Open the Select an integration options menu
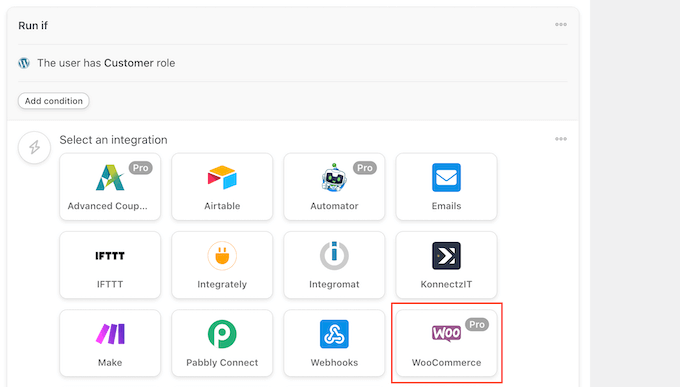This screenshot has width=680, height=387. coord(561,139)
